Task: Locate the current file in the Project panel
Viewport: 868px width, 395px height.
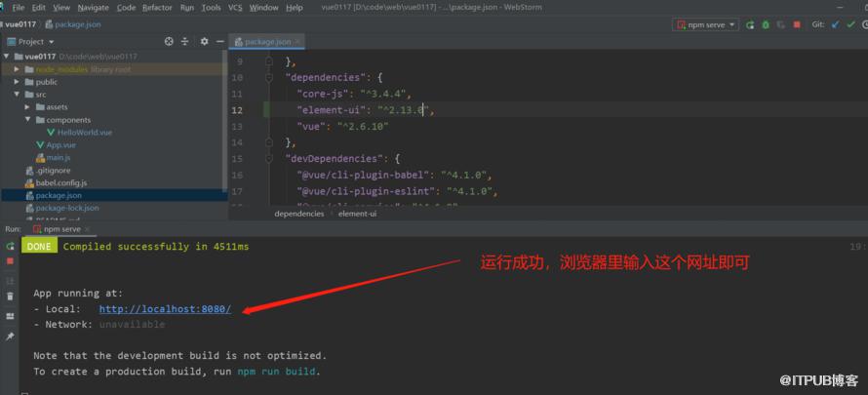Action: (x=169, y=42)
